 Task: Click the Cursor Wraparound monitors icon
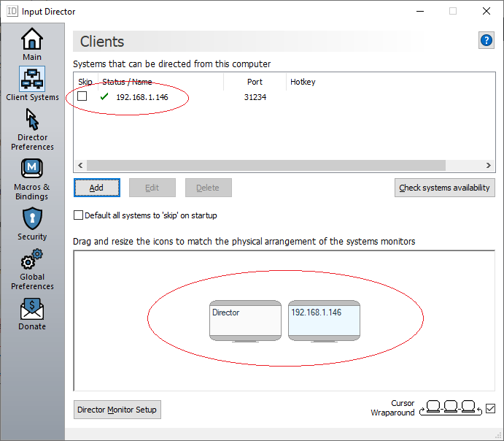451,407
